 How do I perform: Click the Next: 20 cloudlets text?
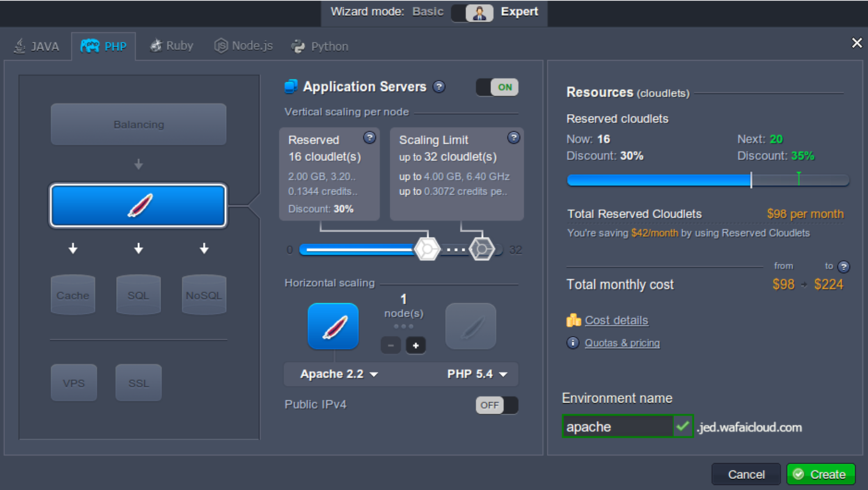[760, 139]
